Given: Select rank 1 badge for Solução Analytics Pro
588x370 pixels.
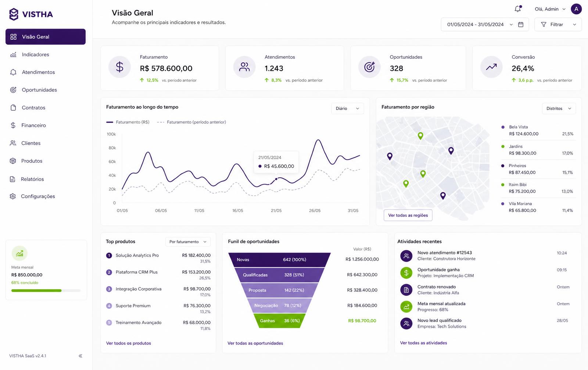Looking at the screenshot, I should (x=109, y=255).
